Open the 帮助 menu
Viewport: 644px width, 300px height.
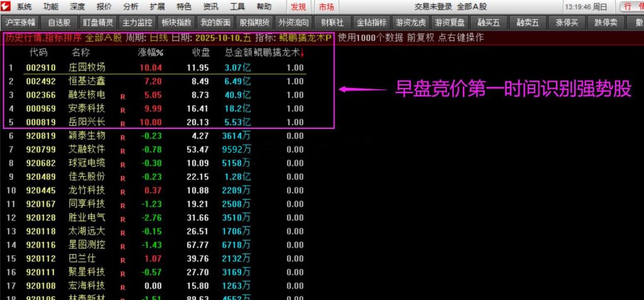click(264, 6)
